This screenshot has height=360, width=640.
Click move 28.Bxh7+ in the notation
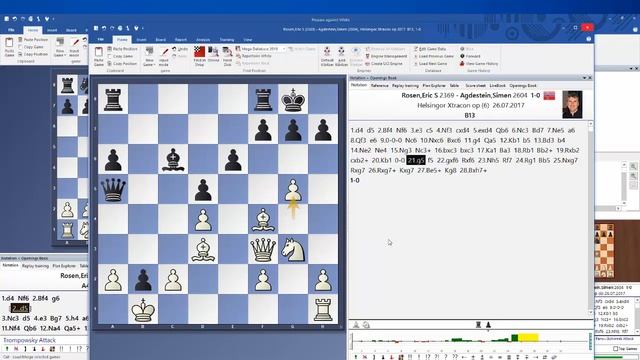click(x=473, y=170)
